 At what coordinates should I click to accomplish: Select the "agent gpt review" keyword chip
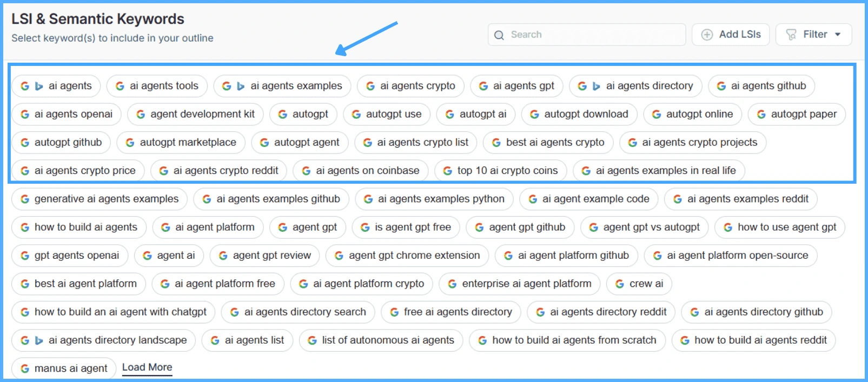click(x=264, y=255)
